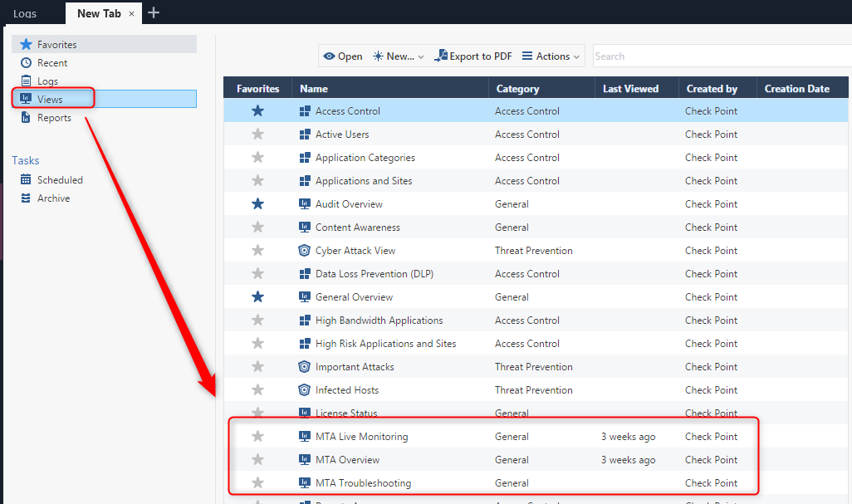Screen dimensions: 852x504
Task: Click the Active Users view icon
Action: (x=305, y=135)
